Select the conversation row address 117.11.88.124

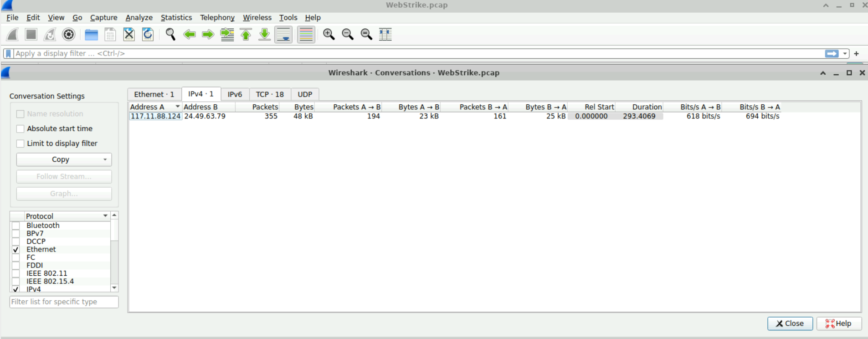[155, 116]
